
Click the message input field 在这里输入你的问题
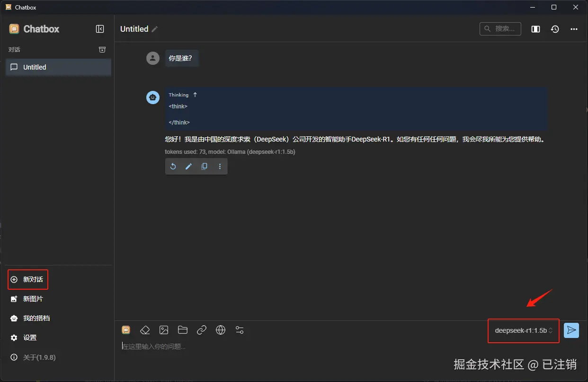click(x=350, y=346)
